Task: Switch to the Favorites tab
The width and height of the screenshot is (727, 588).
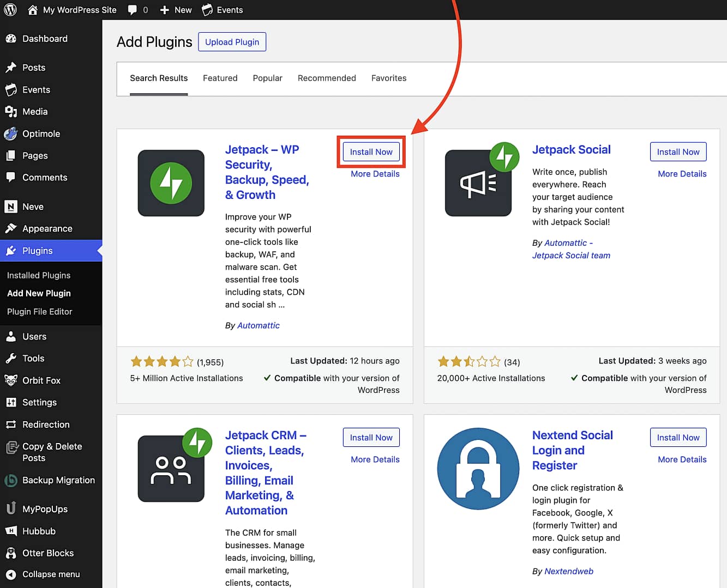Action: [389, 78]
